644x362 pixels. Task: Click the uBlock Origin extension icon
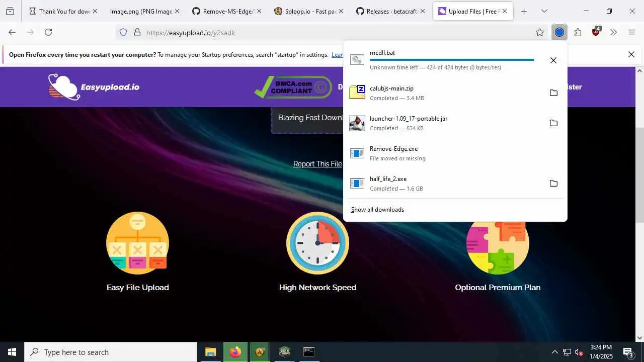pyautogui.click(x=596, y=31)
